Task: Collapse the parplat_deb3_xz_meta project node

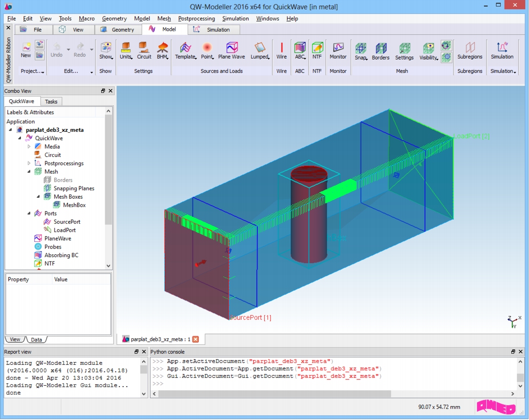Action: pos(10,130)
